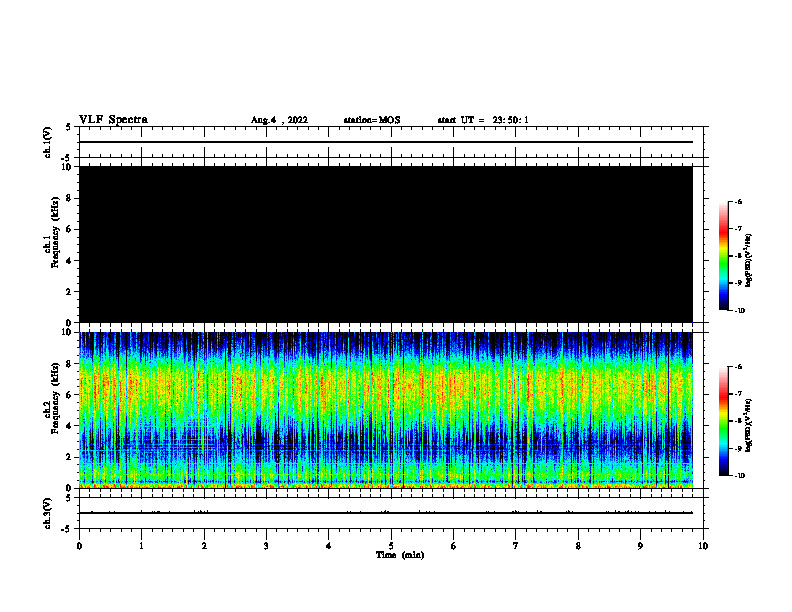
Task: Click the "-5" tick on the ch.3(V) axis
Action: (68, 529)
